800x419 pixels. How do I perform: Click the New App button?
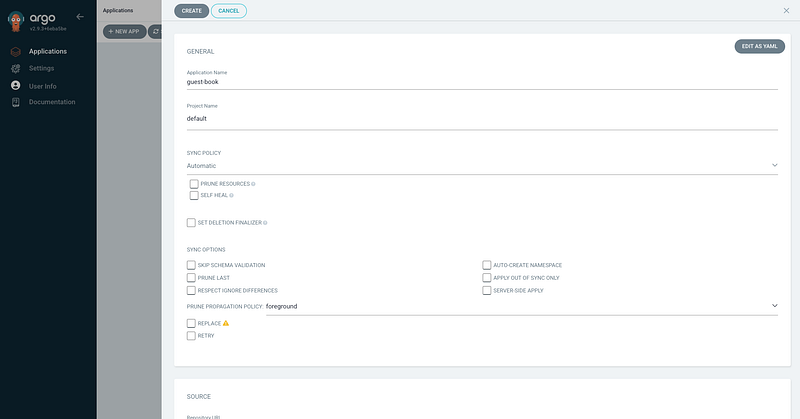[124, 32]
